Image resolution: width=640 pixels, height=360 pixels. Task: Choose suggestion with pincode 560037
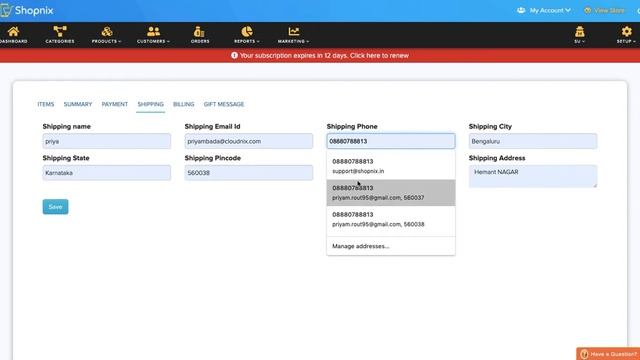pos(391,193)
